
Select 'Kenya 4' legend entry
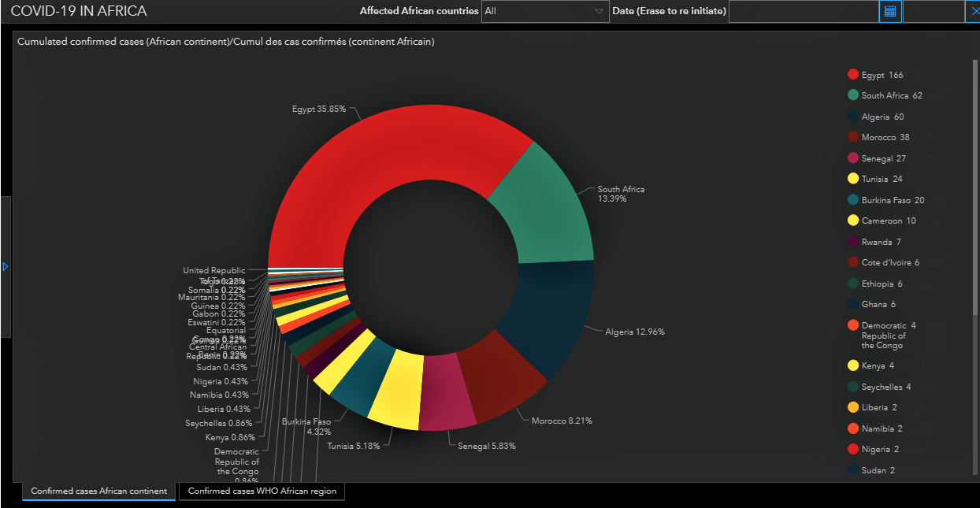point(871,365)
